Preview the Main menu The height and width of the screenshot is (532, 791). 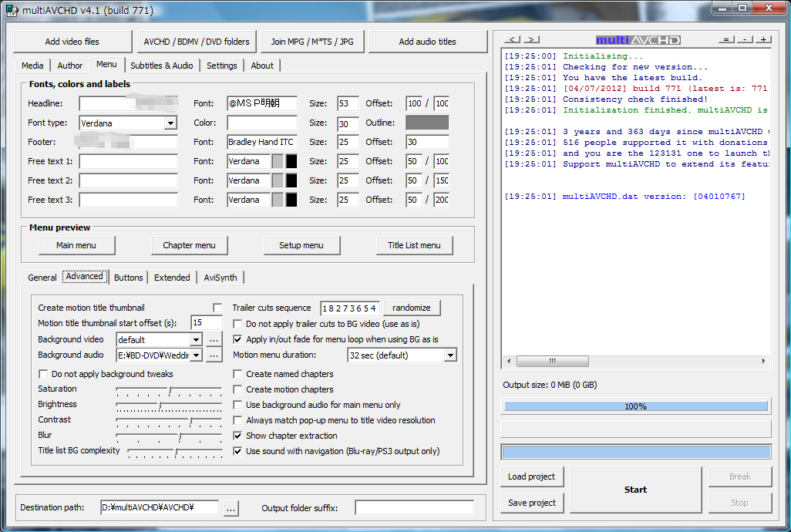[76, 245]
